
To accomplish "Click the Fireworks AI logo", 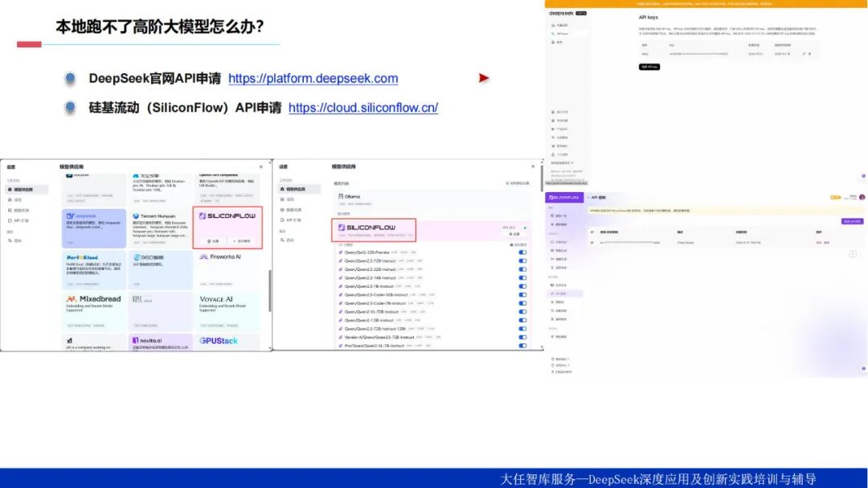I will [220, 257].
